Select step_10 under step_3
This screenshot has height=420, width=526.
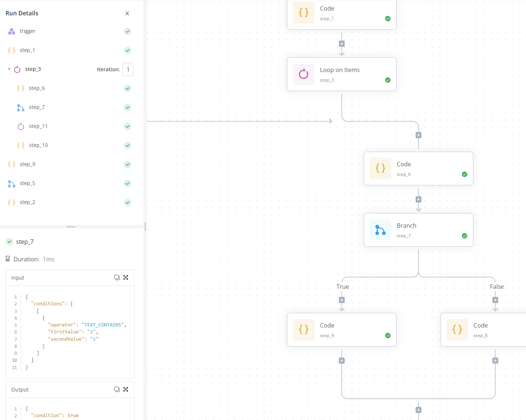(x=38, y=145)
